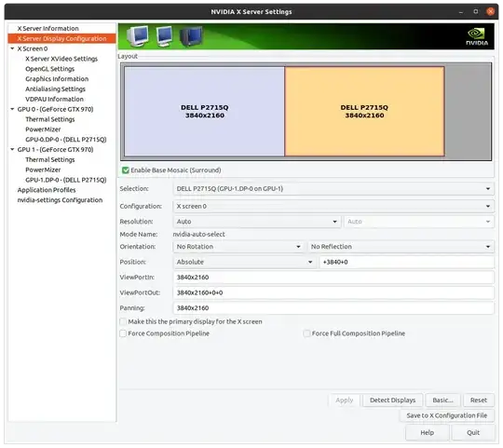
Task: Open the No Reflection dropdown
Action: [x=401, y=246]
